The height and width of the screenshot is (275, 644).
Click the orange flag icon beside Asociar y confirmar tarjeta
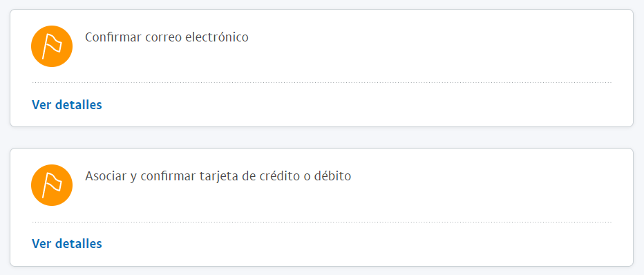52,185
